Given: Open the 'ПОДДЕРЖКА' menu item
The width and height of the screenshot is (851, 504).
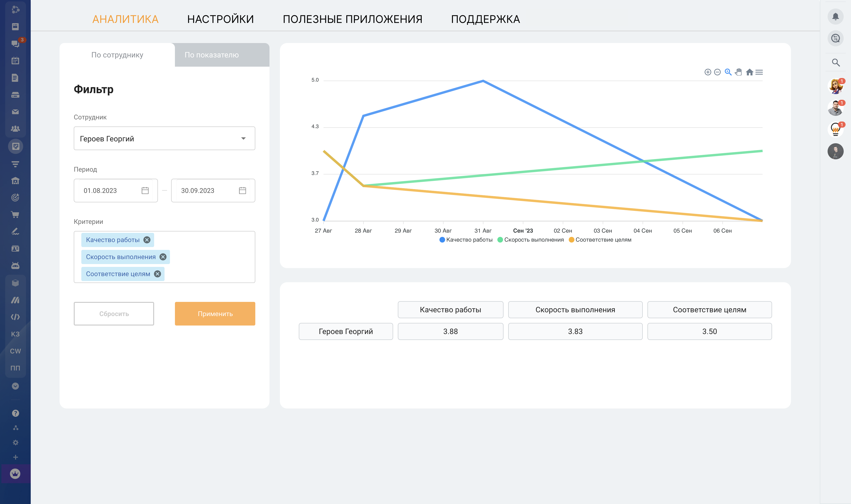Looking at the screenshot, I should [x=486, y=19].
